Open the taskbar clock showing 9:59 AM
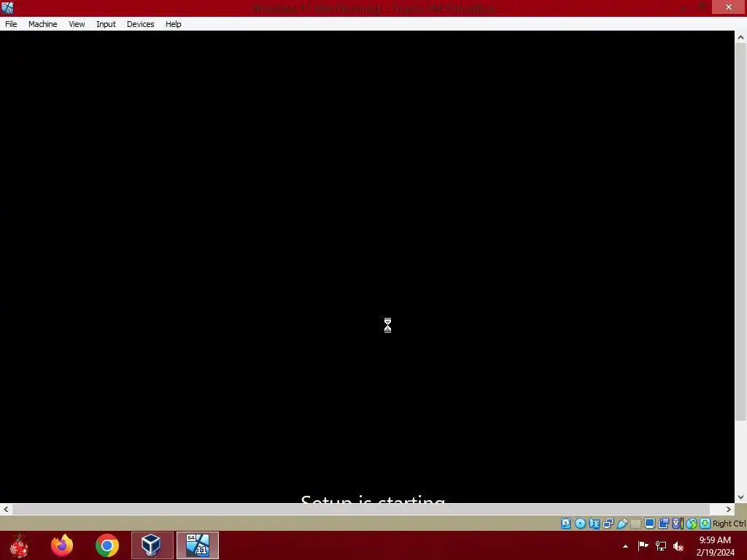Viewport: 747px width, 560px height. click(715, 546)
